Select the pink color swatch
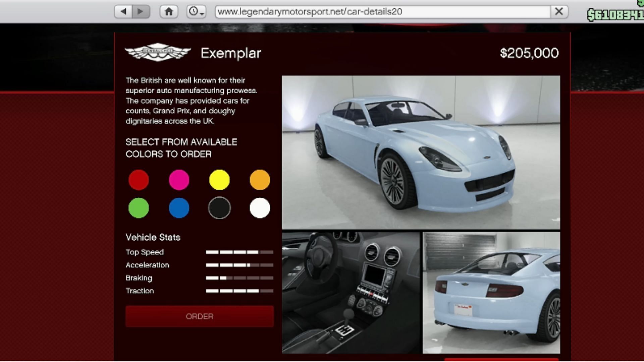The width and height of the screenshot is (644, 362). [179, 180]
